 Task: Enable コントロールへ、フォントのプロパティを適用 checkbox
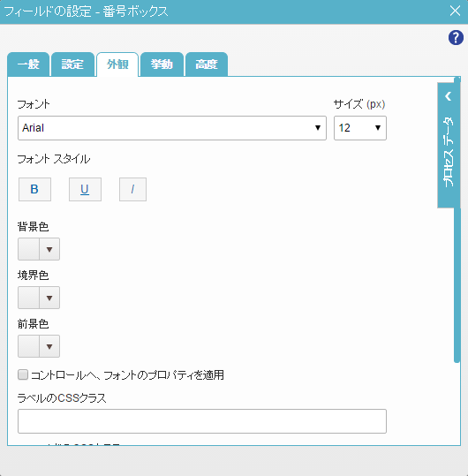(23, 374)
